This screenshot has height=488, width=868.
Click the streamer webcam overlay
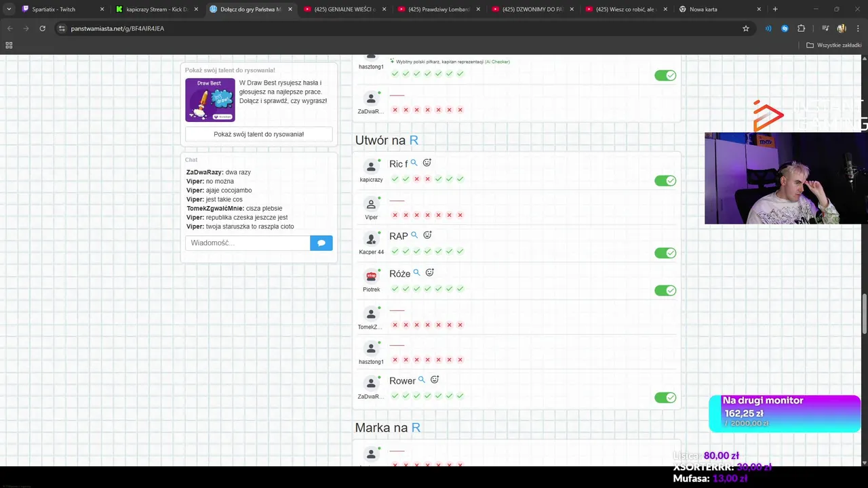click(x=786, y=178)
